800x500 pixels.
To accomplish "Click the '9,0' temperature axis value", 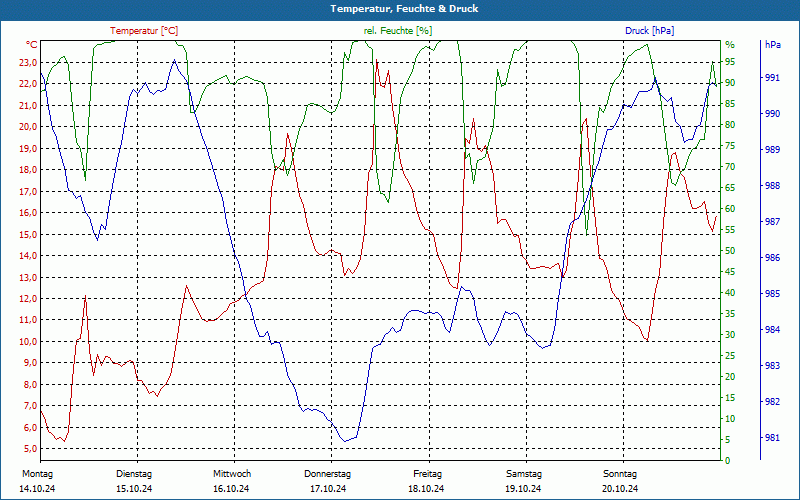I will coord(30,363).
